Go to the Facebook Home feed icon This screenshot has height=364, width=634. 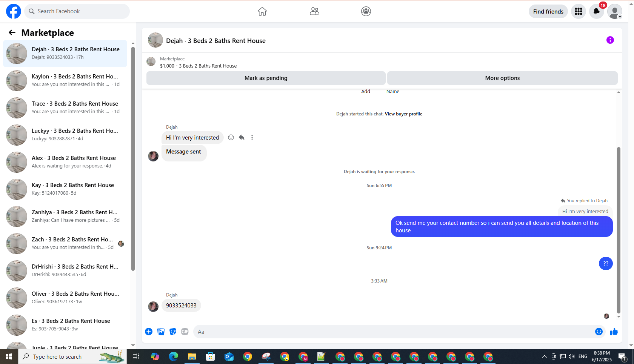pyautogui.click(x=262, y=11)
